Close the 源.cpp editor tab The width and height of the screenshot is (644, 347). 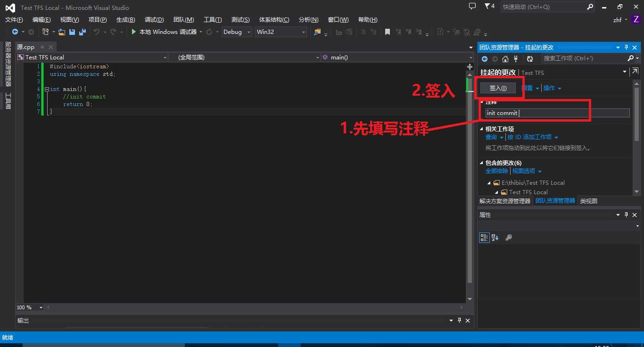pos(51,47)
